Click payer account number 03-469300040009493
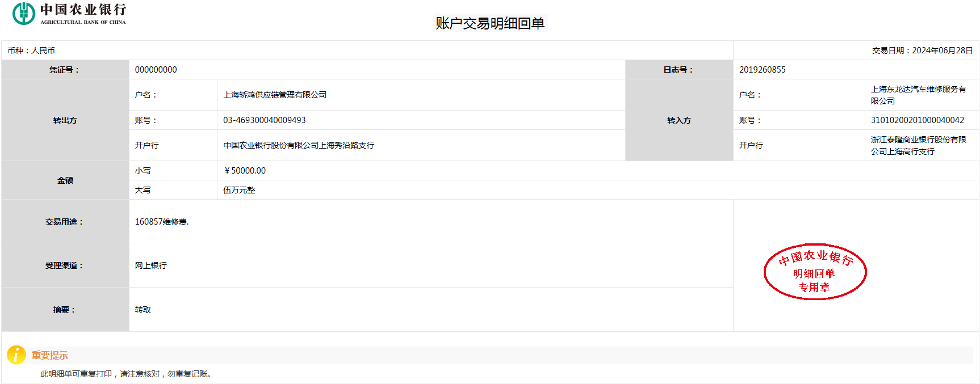980x384 pixels. (x=264, y=120)
